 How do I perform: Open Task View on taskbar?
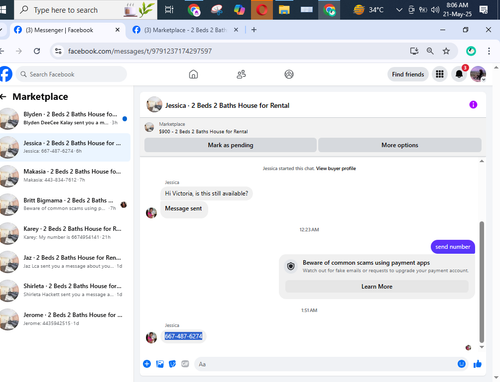point(169,10)
